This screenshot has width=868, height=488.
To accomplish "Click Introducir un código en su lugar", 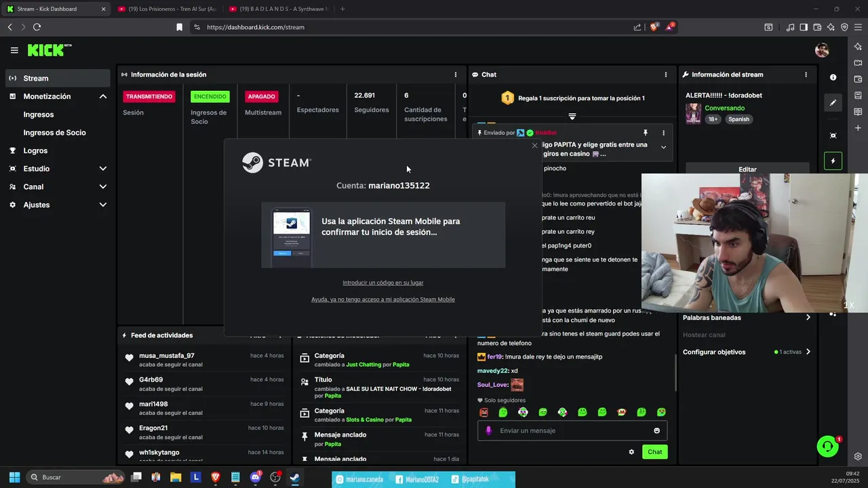I will point(383,283).
